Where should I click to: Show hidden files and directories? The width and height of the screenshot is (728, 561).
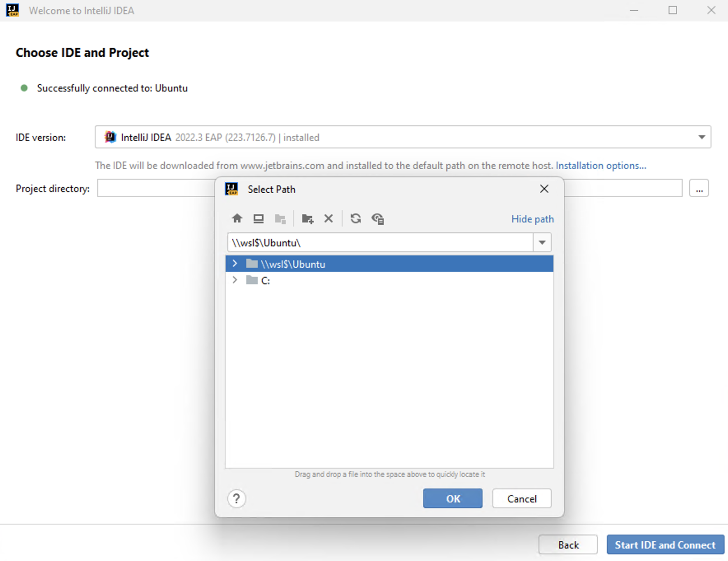click(x=378, y=219)
